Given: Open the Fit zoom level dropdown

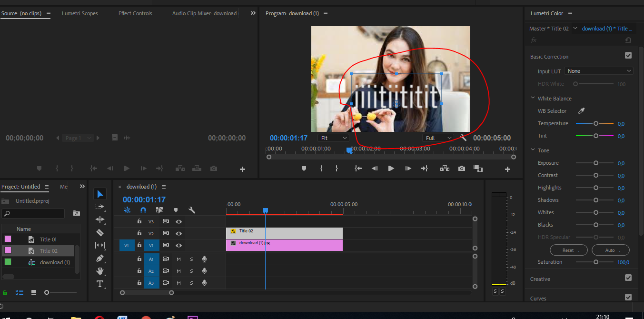Looking at the screenshot, I should tap(334, 138).
